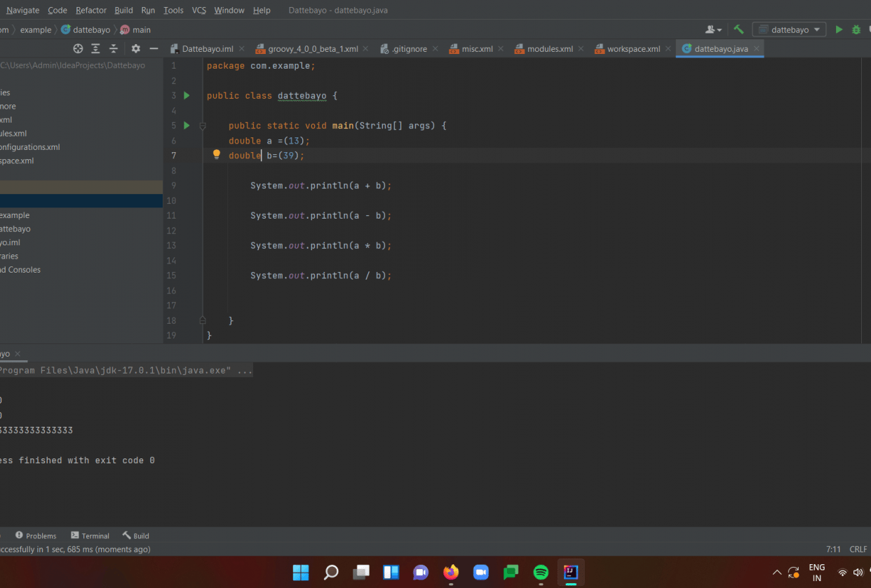Collapse main method using fold marker
Screen dimensions: 871x588
click(203, 126)
